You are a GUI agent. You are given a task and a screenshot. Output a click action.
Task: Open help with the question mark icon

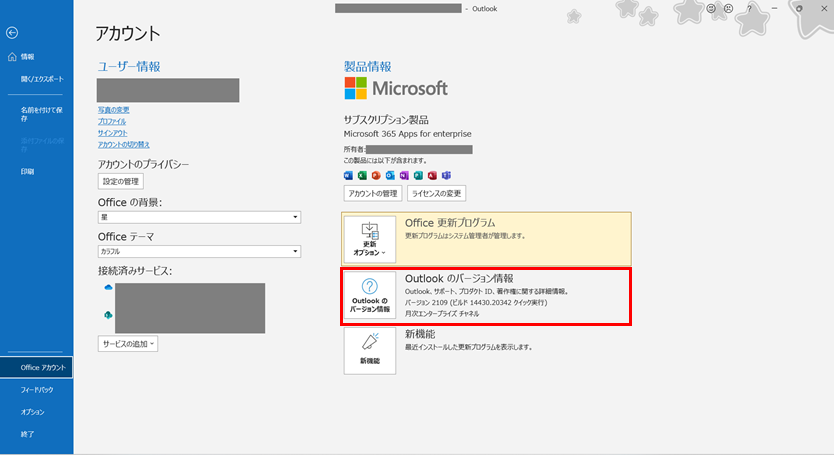tap(749, 9)
